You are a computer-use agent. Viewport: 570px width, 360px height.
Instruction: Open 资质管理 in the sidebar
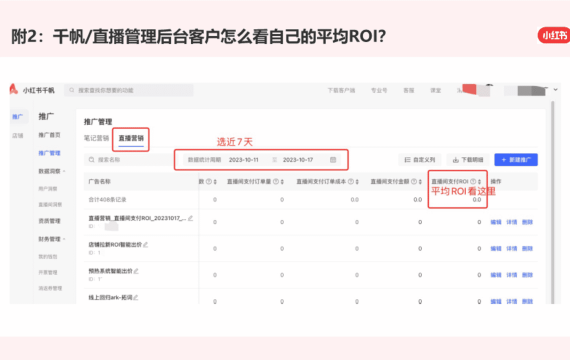49,221
